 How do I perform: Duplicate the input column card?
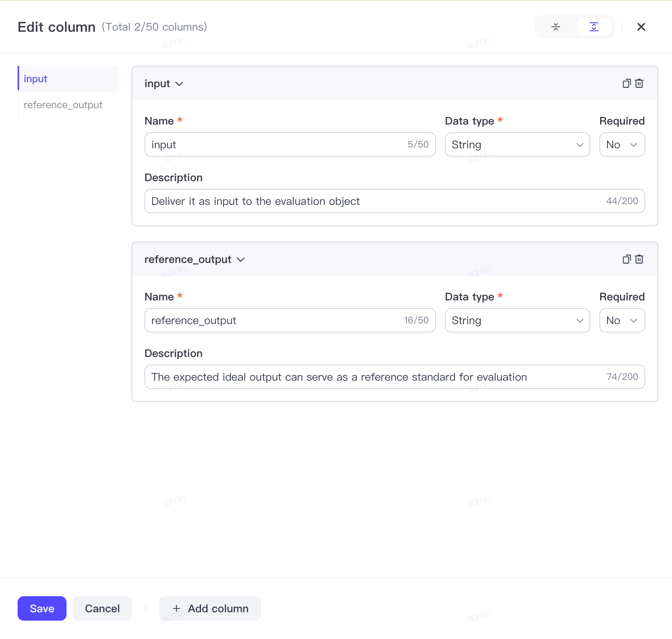626,83
